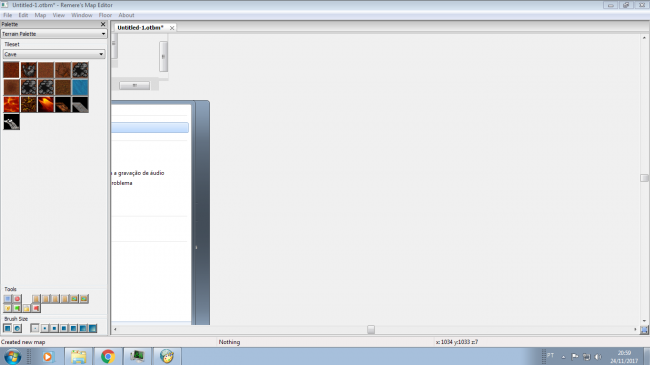Screen dimensions: 650x365
Task: Pick the blue water terrain tile
Action: [x=80, y=88]
